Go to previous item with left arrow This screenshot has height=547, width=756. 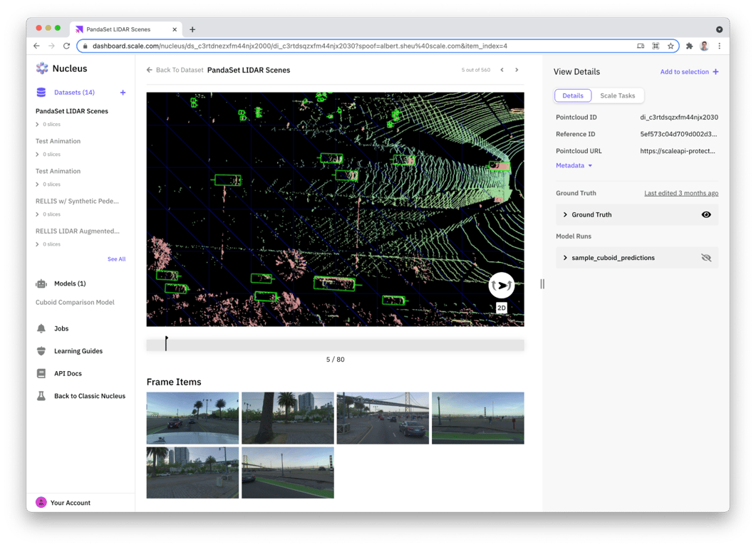click(x=502, y=70)
